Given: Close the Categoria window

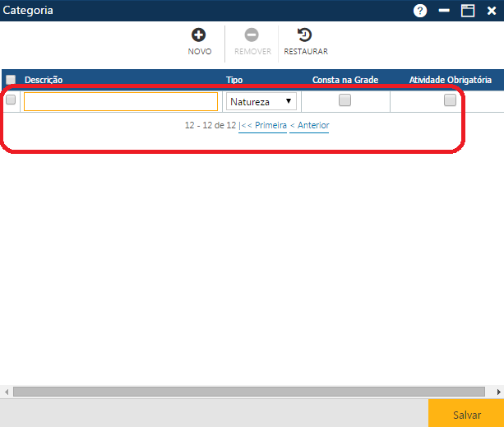Looking at the screenshot, I should pyautogui.click(x=492, y=11).
